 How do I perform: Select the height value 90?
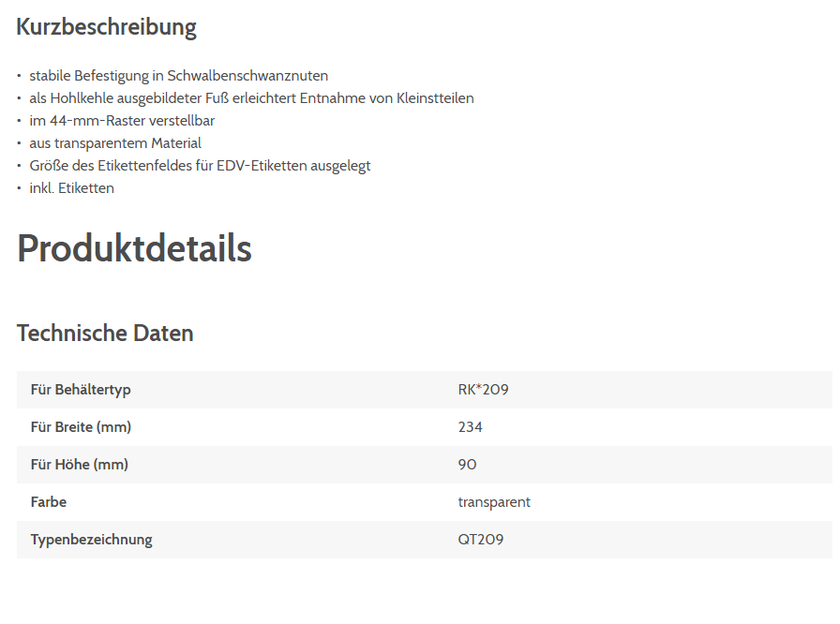[467, 465]
